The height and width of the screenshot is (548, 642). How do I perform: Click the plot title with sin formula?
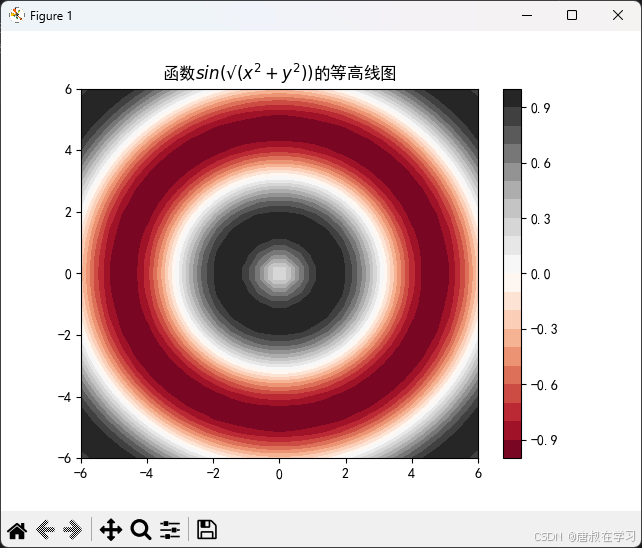[280, 73]
